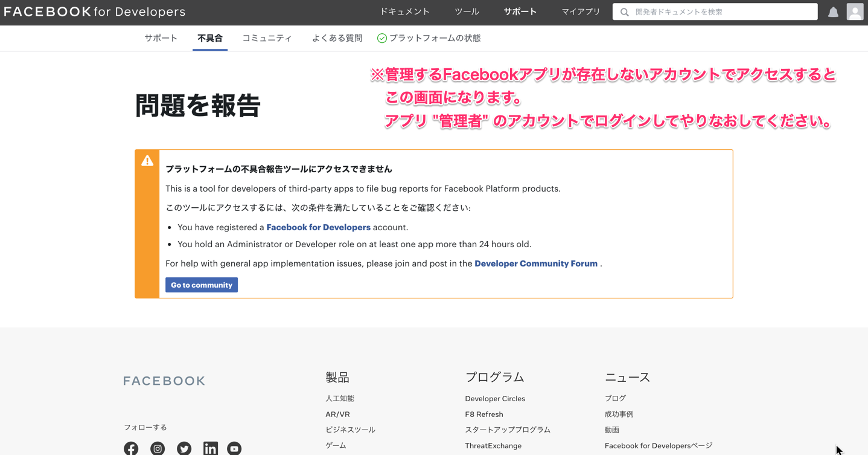Click the ニュース footer heading

pyautogui.click(x=627, y=377)
